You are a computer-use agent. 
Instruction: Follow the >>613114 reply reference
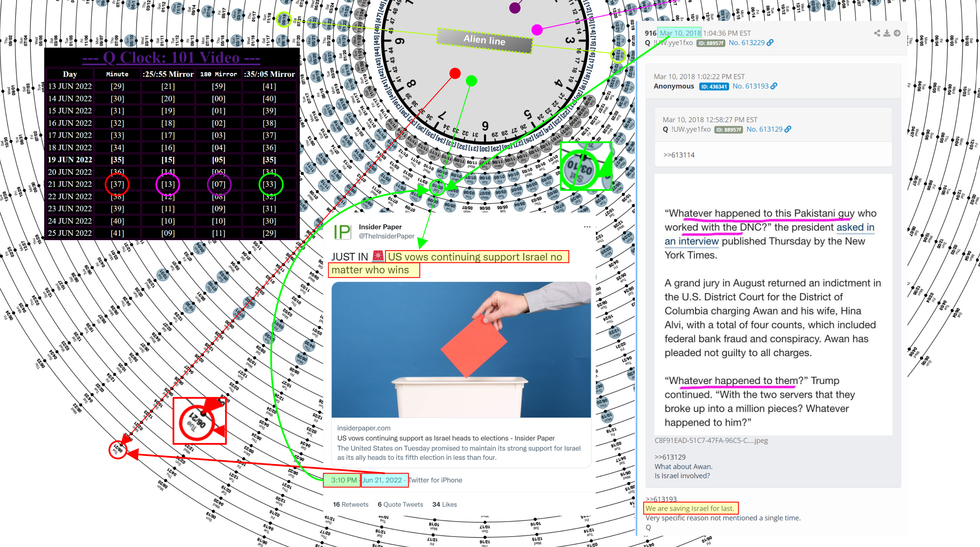[x=679, y=155]
